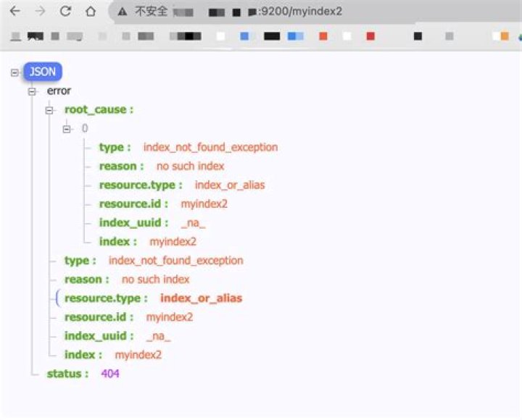Go back with the browser back arrow
The height and width of the screenshot is (420, 522).
click(x=15, y=12)
